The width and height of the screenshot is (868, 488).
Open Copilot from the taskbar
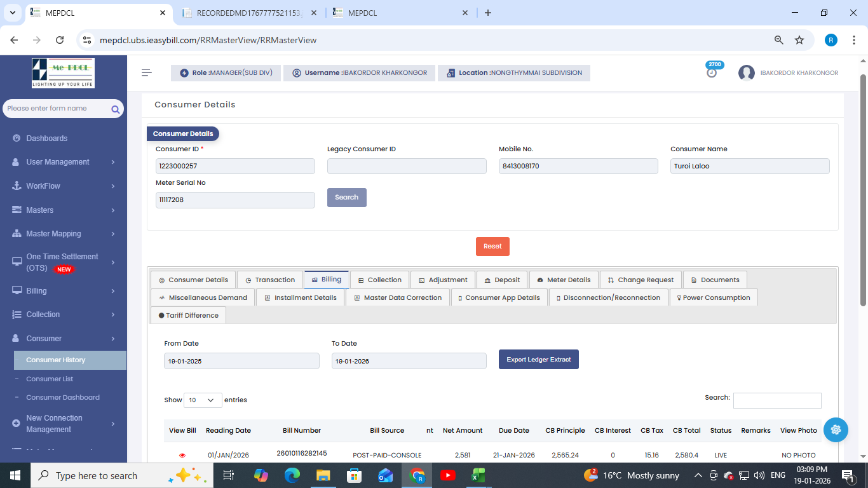[x=261, y=475]
